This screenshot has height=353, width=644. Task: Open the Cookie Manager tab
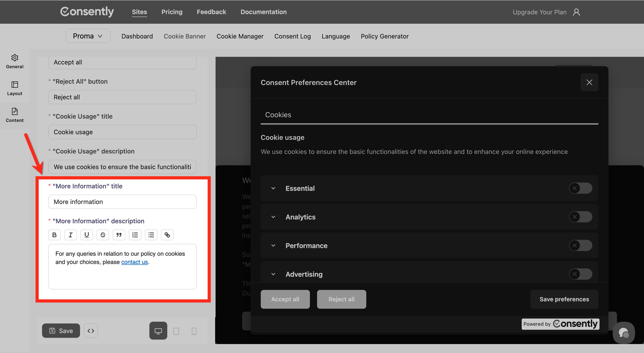[x=240, y=36]
